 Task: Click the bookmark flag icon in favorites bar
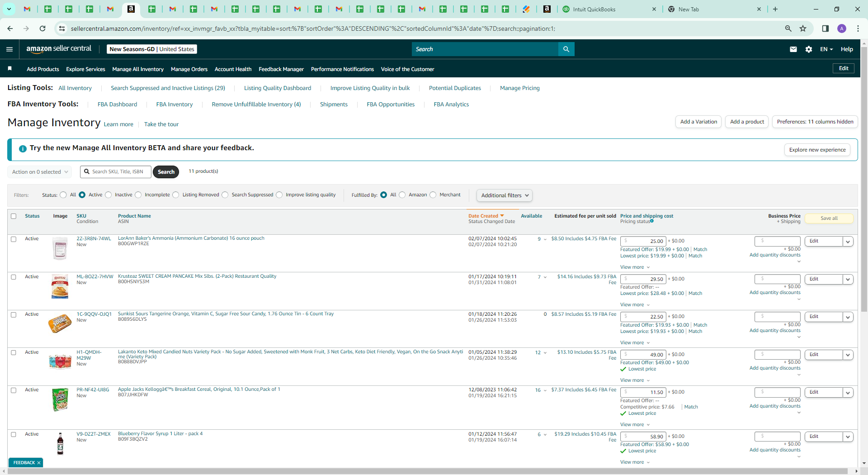[x=10, y=69]
